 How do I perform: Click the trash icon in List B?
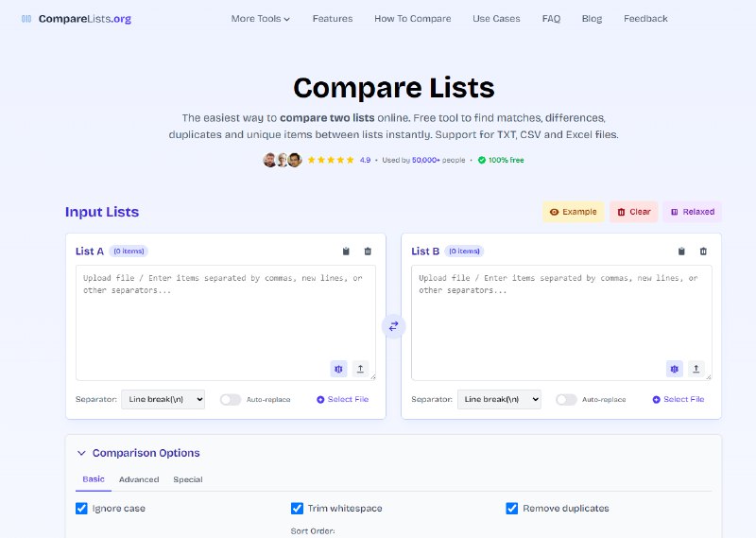(703, 252)
